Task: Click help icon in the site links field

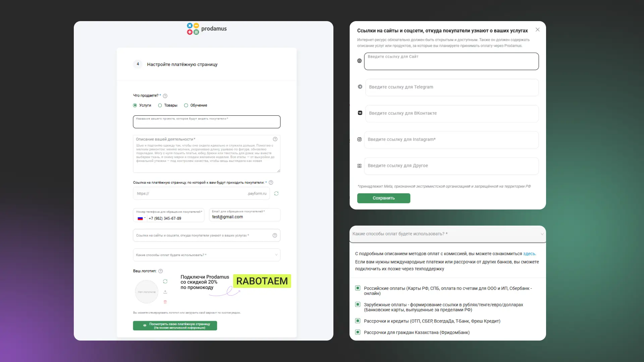Action: (x=275, y=235)
